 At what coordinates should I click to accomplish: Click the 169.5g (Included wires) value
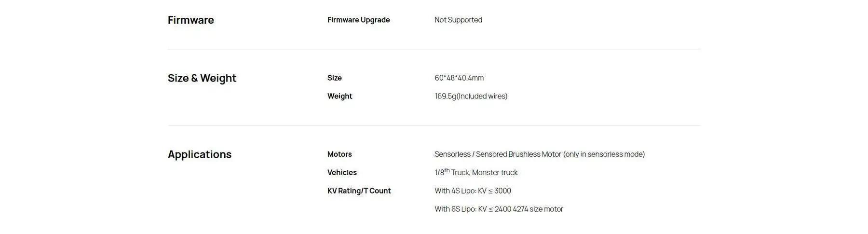tap(471, 96)
